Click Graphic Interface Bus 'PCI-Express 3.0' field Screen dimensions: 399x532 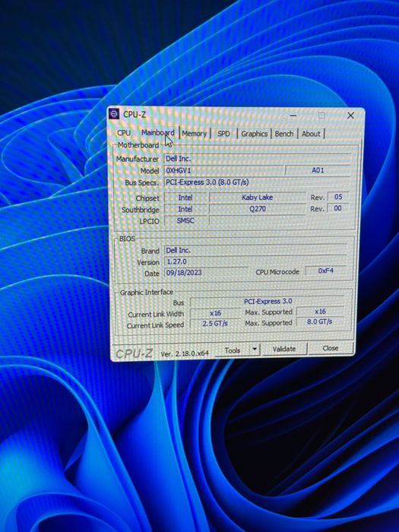click(x=268, y=301)
